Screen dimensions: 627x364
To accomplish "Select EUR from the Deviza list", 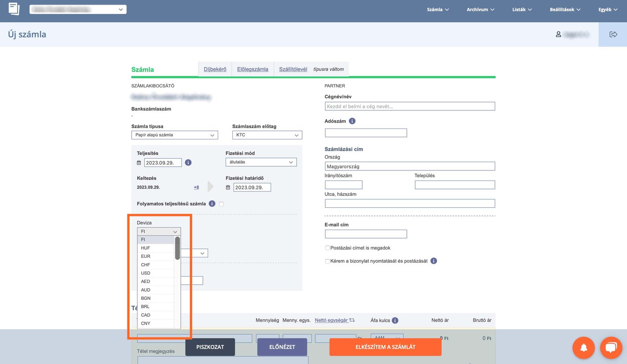I will (x=146, y=256).
